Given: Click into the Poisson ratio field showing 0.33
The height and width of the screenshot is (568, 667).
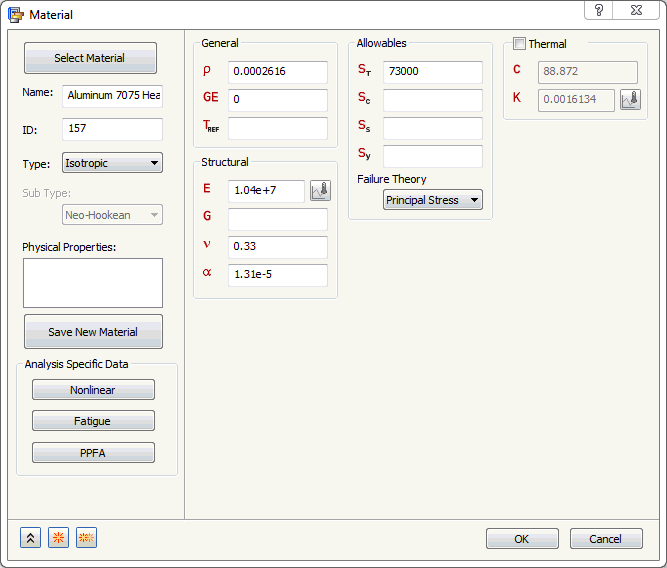Looking at the screenshot, I should point(278,247).
